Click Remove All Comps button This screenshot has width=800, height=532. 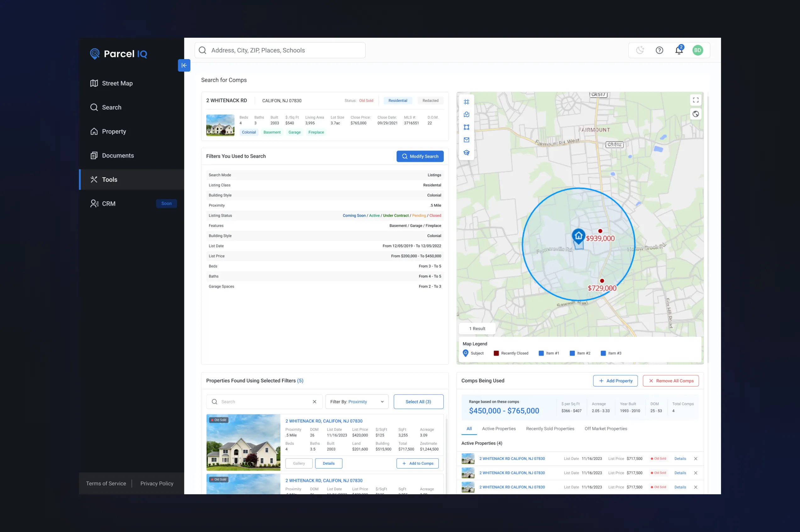pos(670,381)
